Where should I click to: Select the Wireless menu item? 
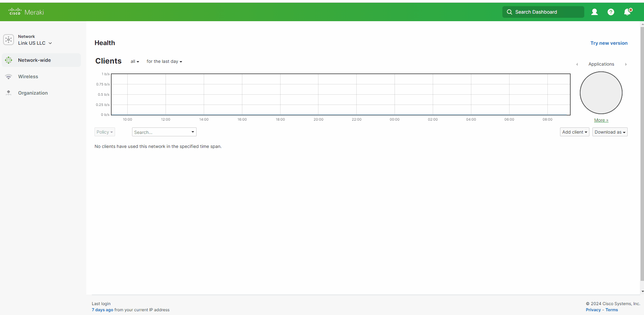tap(28, 77)
